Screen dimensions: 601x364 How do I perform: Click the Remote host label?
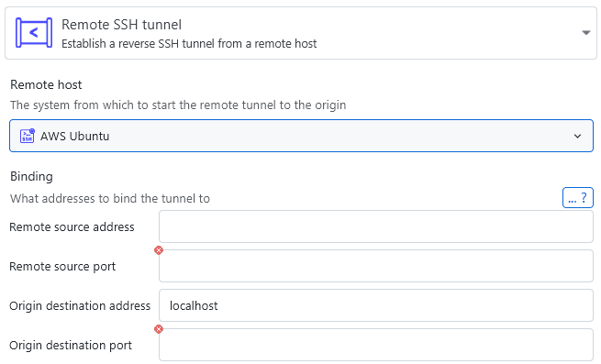pos(46,84)
